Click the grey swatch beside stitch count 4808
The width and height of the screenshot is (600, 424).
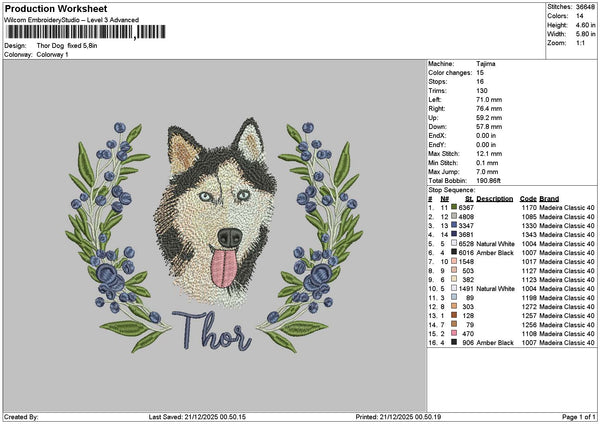point(454,216)
